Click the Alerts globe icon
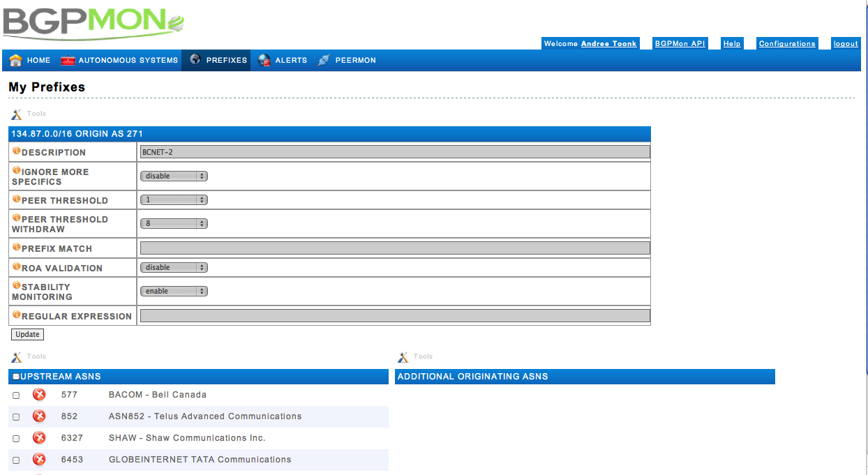The width and height of the screenshot is (868, 475). point(264,60)
